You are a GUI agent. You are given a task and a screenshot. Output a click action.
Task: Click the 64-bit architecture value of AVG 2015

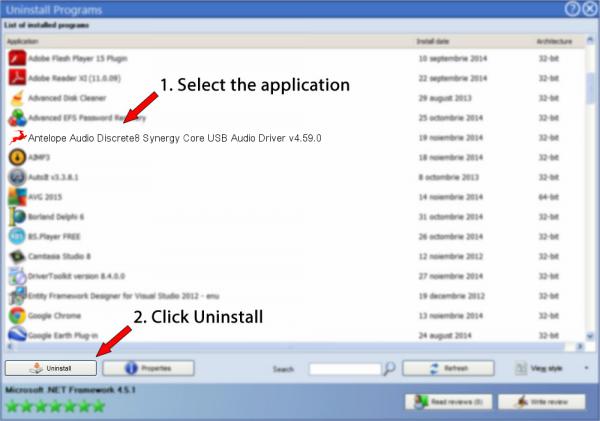click(549, 197)
